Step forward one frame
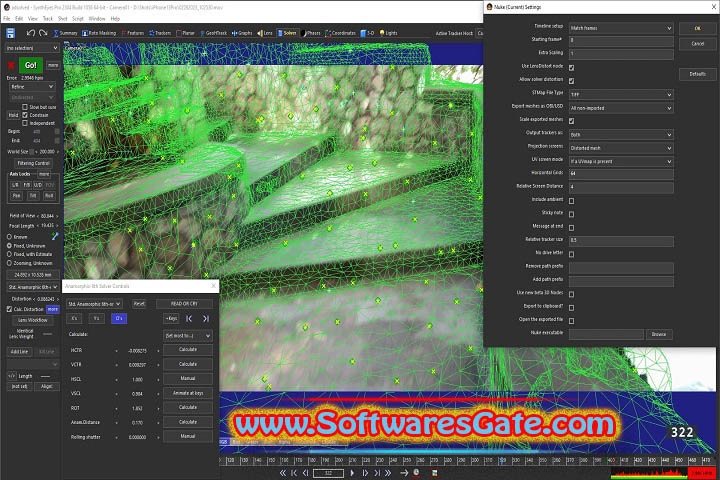 click(365, 473)
